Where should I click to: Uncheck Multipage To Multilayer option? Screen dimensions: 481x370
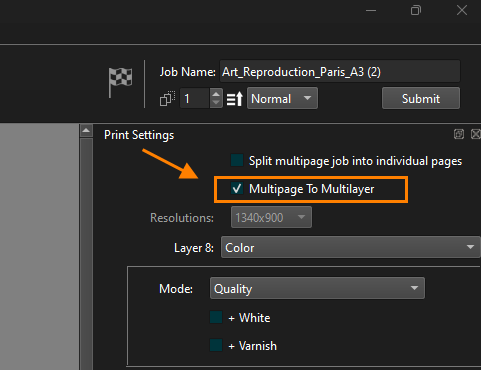pyautogui.click(x=237, y=189)
